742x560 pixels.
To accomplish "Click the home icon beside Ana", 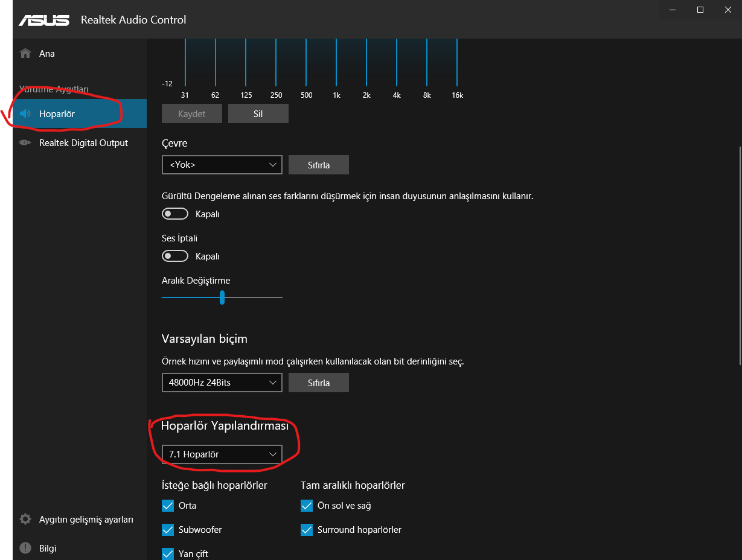I will (x=25, y=54).
